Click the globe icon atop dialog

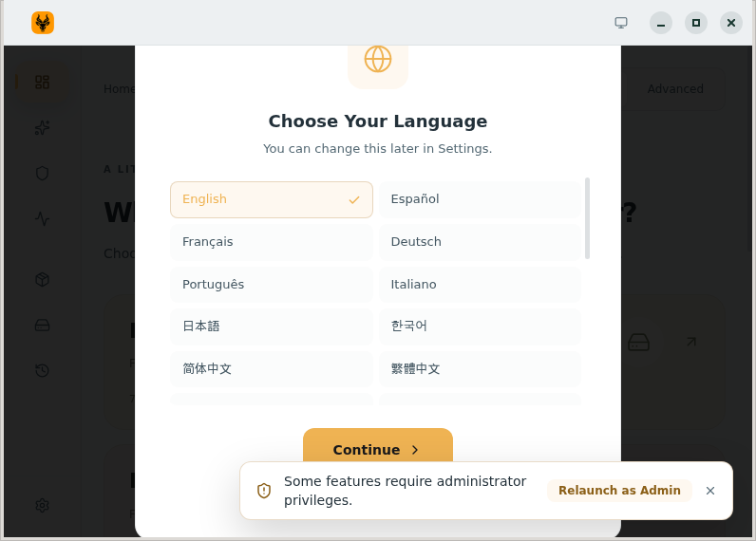(x=378, y=59)
